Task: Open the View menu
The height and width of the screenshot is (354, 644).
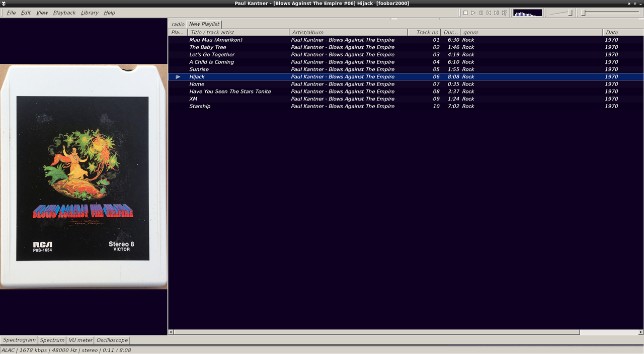Action: click(42, 13)
